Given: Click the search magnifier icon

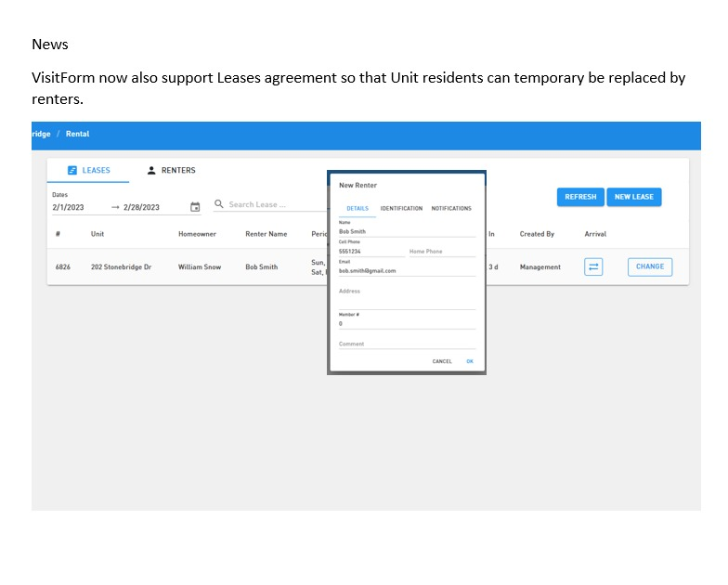Looking at the screenshot, I should [x=219, y=204].
